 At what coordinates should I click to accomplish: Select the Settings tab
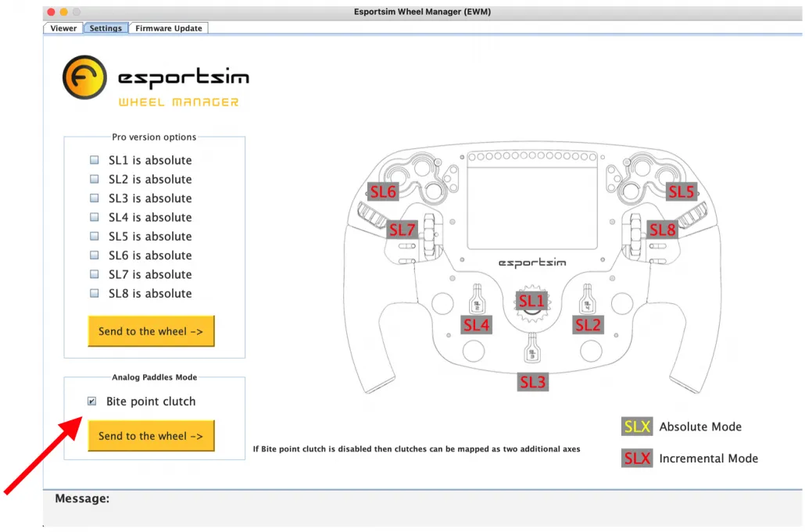click(106, 28)
